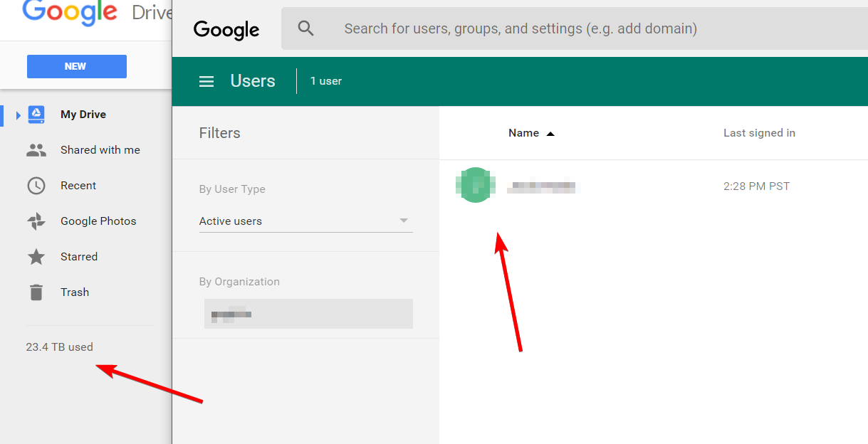The height and width of the screenshot is (444, 868).
Task: Open Google Photos pinwheel icon
Action: [x=36, y=221]
